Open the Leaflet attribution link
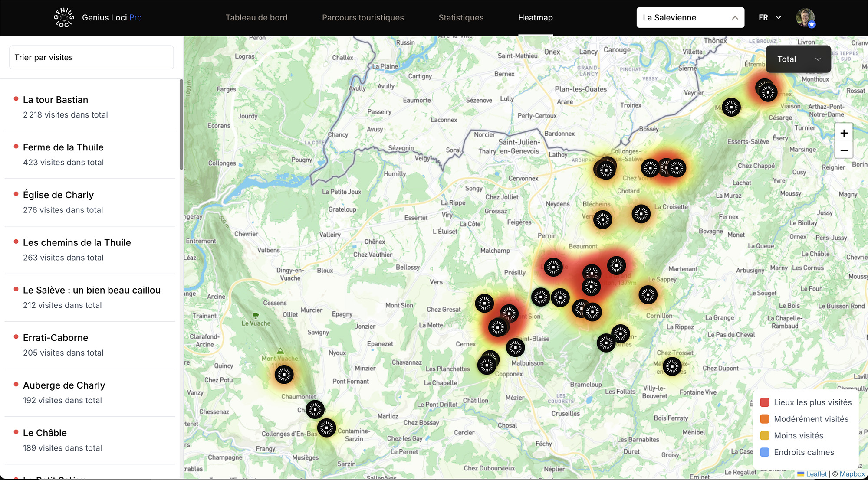Image resolution: width=868 pixels, height=480 pixels. pos(816,474)
